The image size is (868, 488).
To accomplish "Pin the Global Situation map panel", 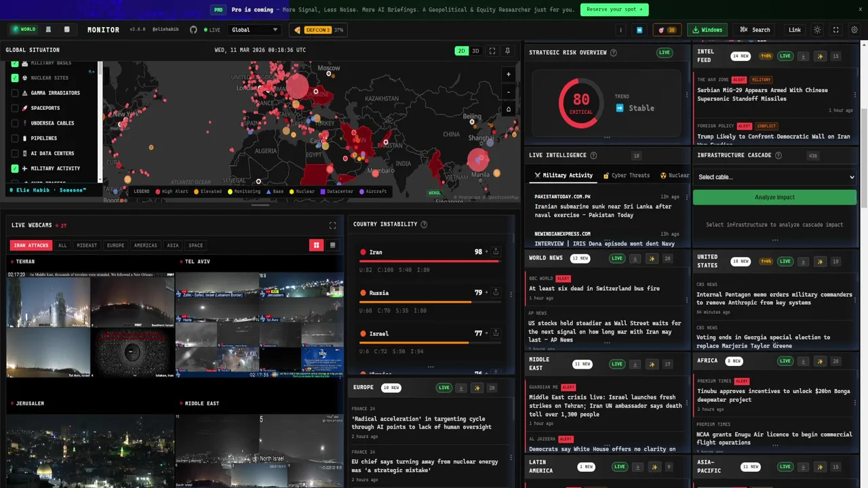I will 507,51.
